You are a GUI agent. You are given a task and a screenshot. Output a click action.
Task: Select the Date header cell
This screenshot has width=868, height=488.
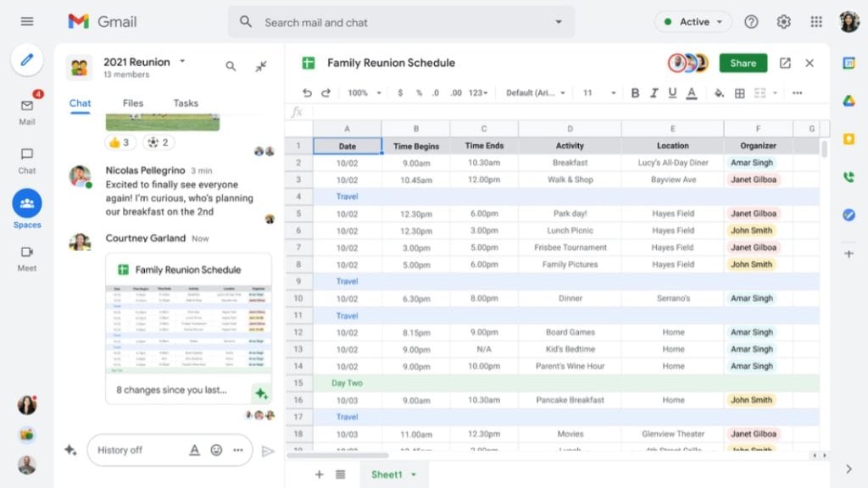347,146
